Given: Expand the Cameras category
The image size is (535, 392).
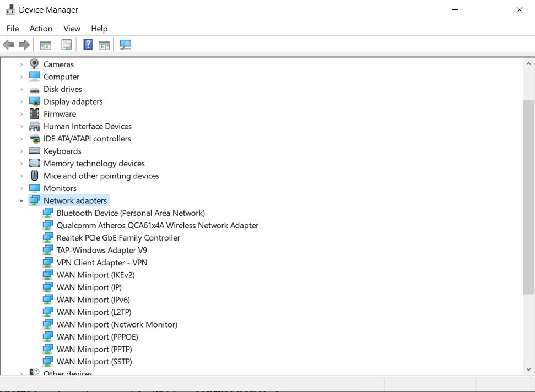Looking at the screenshot, I should 21,64.
